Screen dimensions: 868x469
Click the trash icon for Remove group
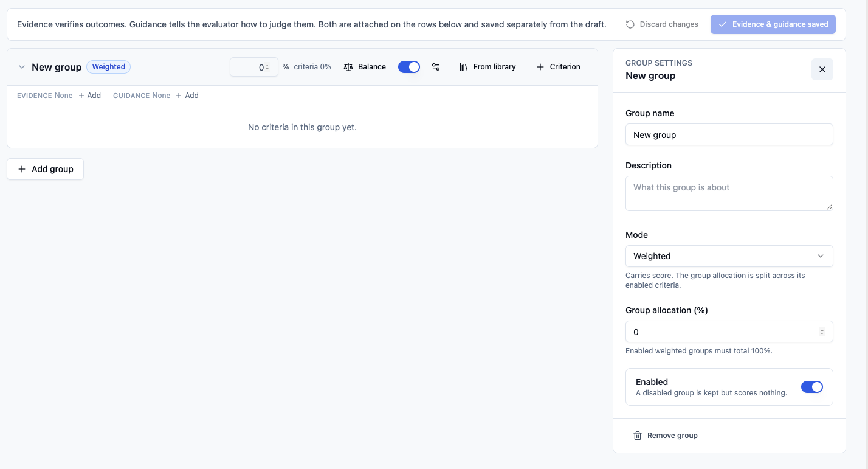(638, 436)
